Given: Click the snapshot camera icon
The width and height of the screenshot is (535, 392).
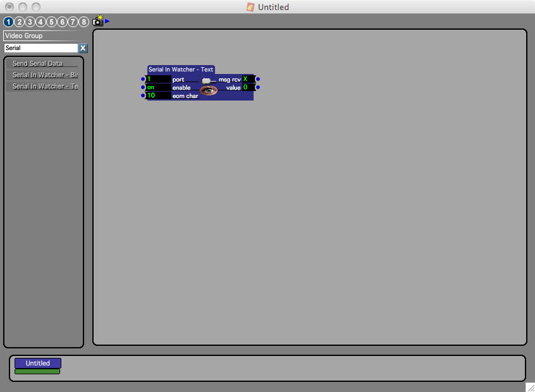Looking at the screenshot, I should pyautogui.click(x=97, y=21).
